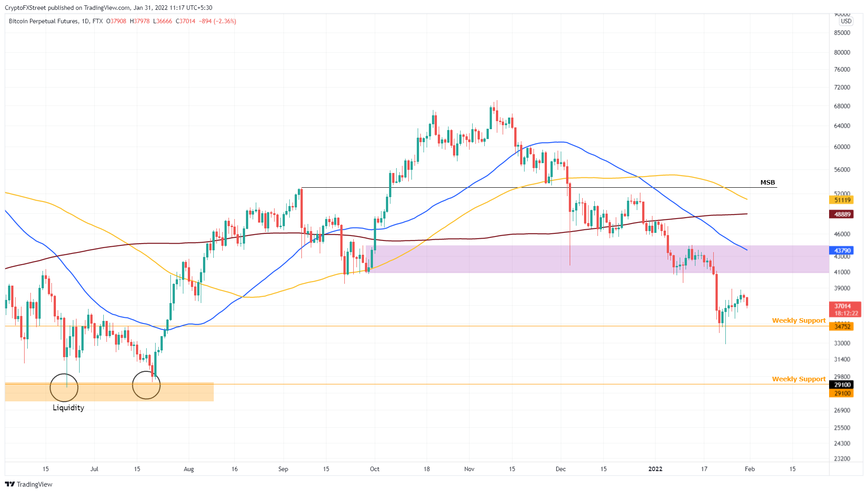Click the black 29100 price tag
This screenshot has height=493, width=868.
pyautogui.click(x=842, y=385)
